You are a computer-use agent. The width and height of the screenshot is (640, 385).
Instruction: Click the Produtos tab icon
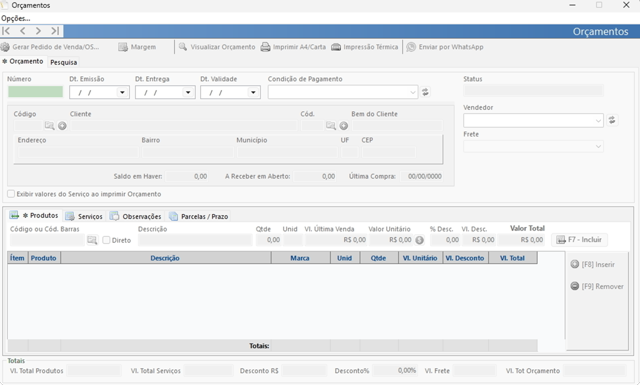coord(14,215)
